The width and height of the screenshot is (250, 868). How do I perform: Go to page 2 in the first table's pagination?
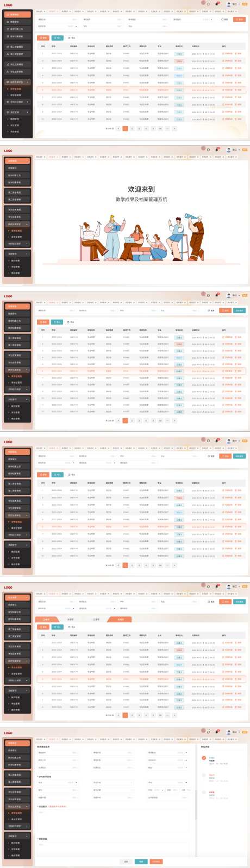click(132, 129)
